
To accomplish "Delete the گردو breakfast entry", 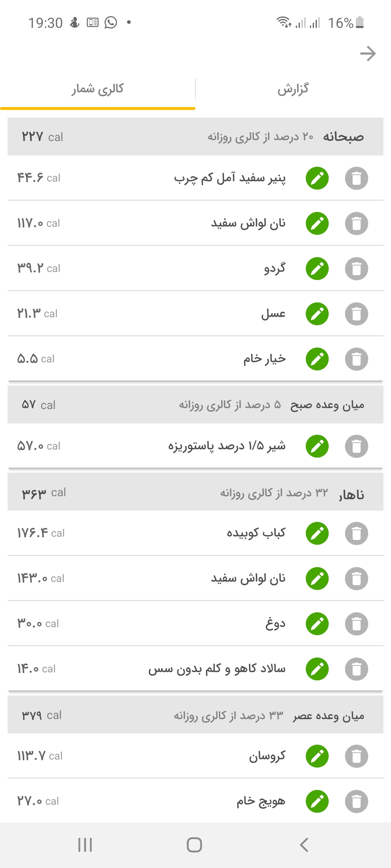I will 356,269.
